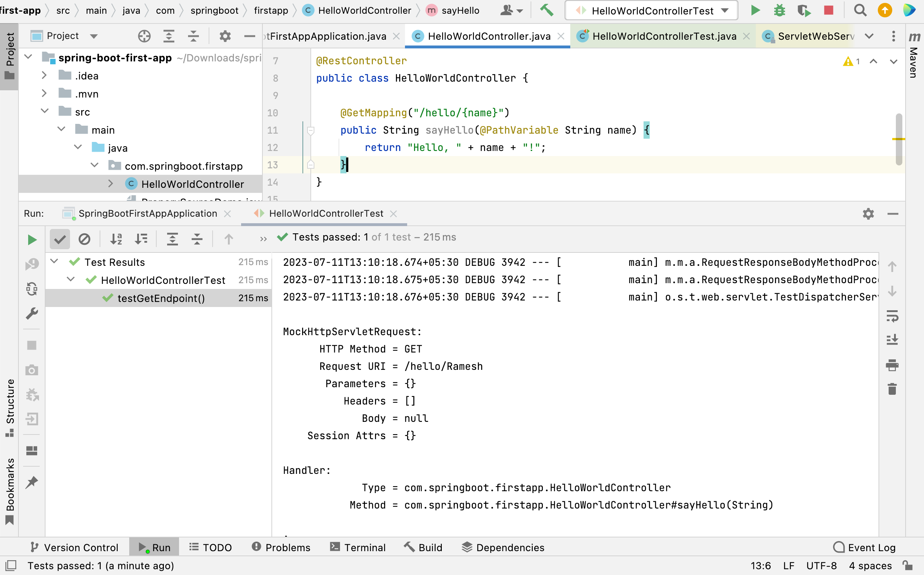
Task: Collapse all test results in Run toolbar
Action: [x=197, y=239]
